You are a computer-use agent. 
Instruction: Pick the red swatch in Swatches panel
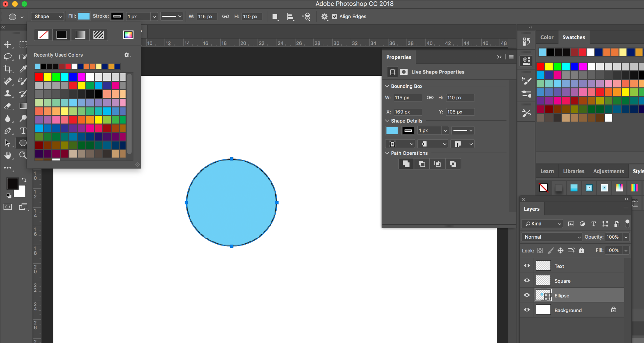tap(540, 66)
